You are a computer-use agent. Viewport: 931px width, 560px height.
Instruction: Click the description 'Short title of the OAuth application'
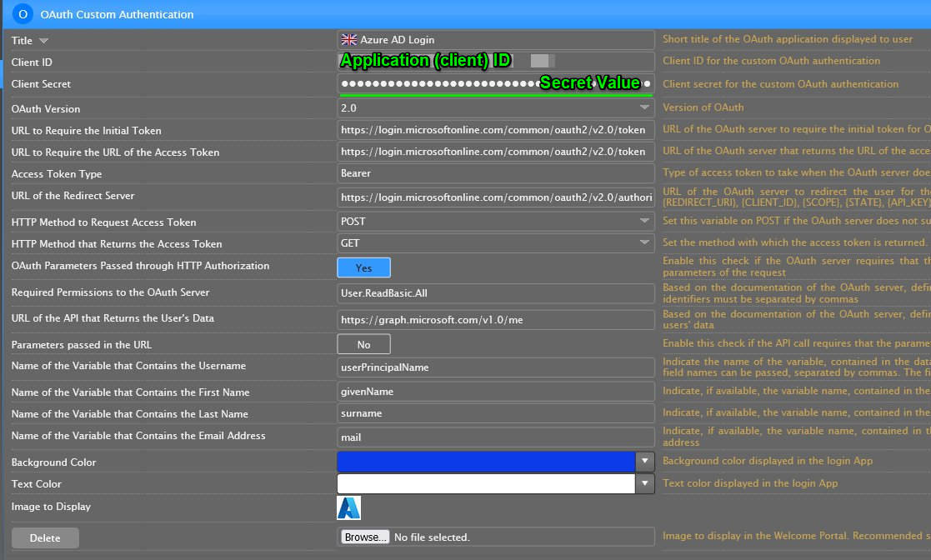788,39
